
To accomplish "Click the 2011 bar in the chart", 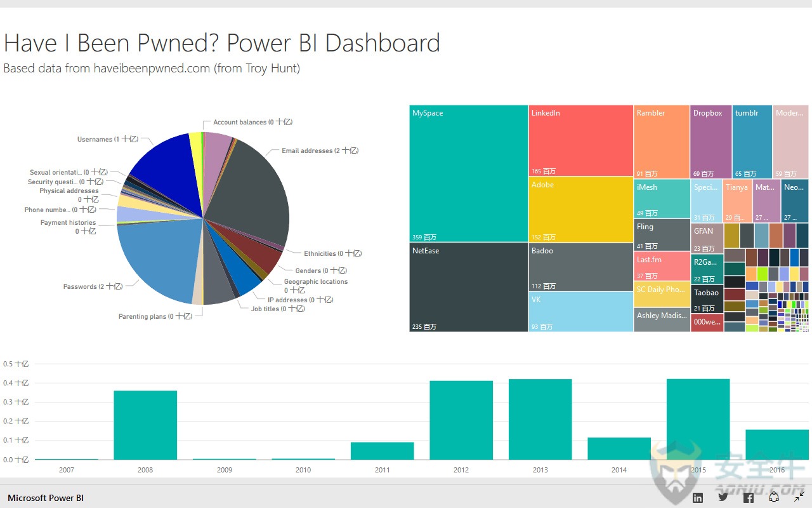I will (382, 451).
